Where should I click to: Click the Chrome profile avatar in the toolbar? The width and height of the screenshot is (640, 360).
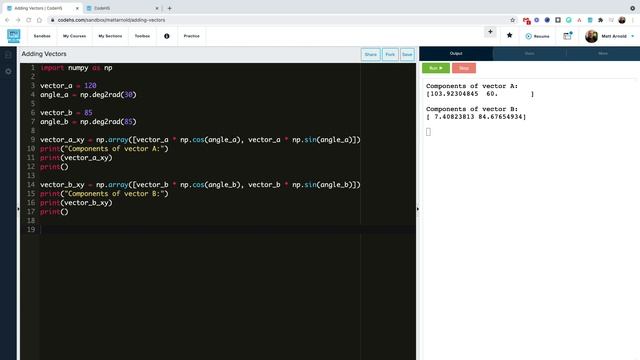622,20
